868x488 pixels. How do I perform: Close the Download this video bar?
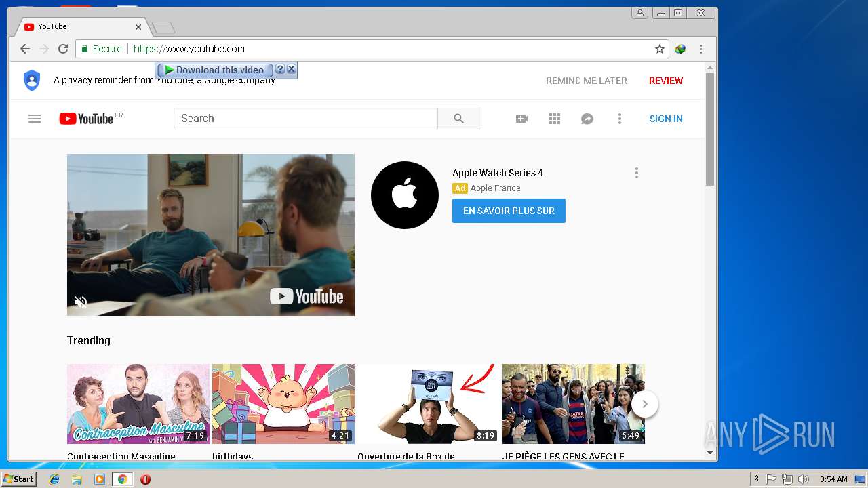(291, 69)
